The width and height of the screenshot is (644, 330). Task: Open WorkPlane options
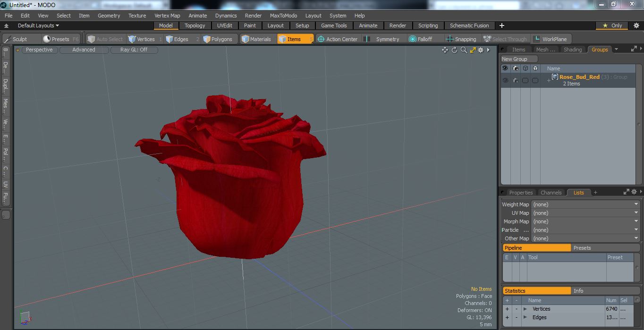[551, 39]
